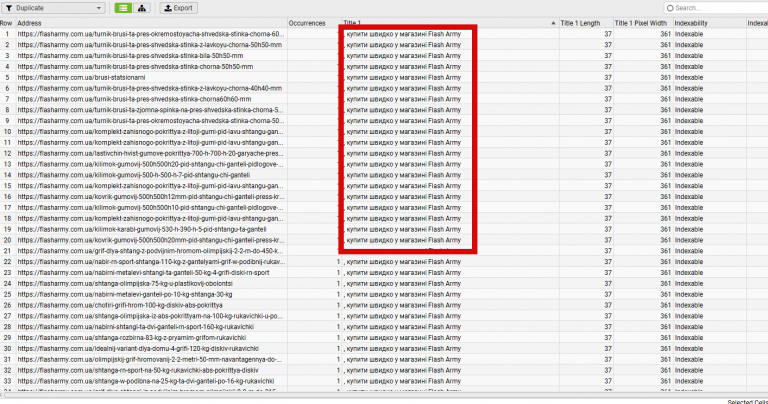This screenshot has width=768, height=404.
Task: Select the shvedska-stinka-chorna60h60-mm URL
Action: tap(134, 99)
